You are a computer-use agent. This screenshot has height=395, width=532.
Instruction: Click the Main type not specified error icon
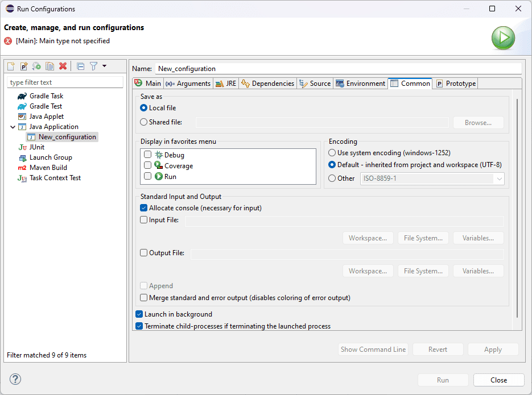pos(8,41)
